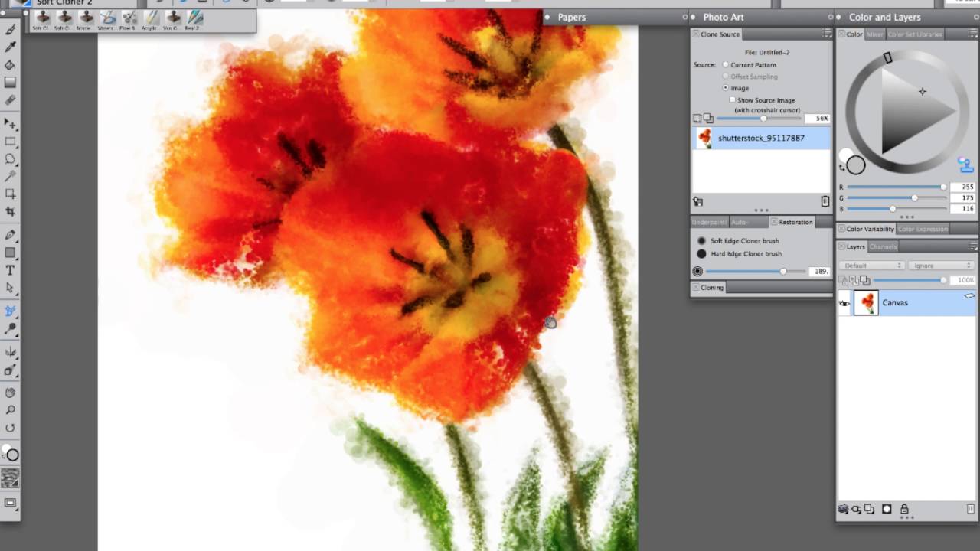Select the Rotate Page tool
Viewport: 980px width, 551px height.
coord(11,428)
